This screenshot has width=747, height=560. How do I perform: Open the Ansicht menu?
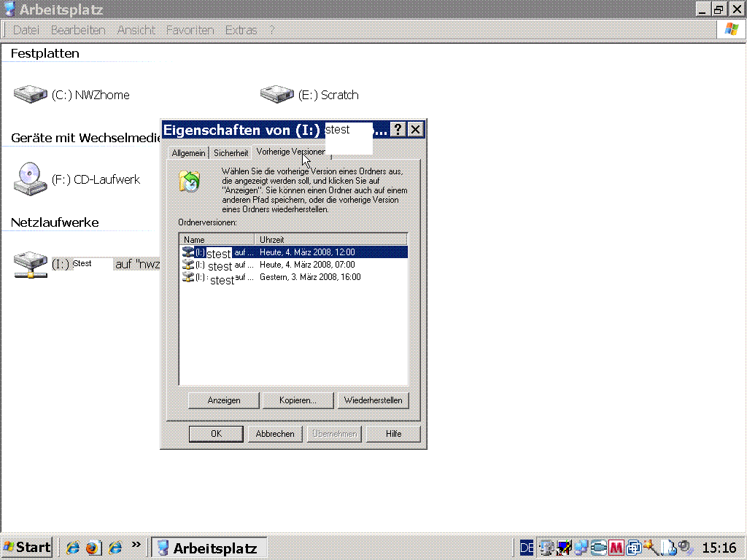click(136, 30)
